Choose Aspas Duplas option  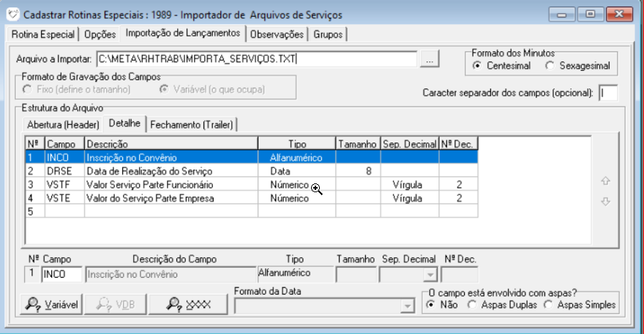[472, 305]
